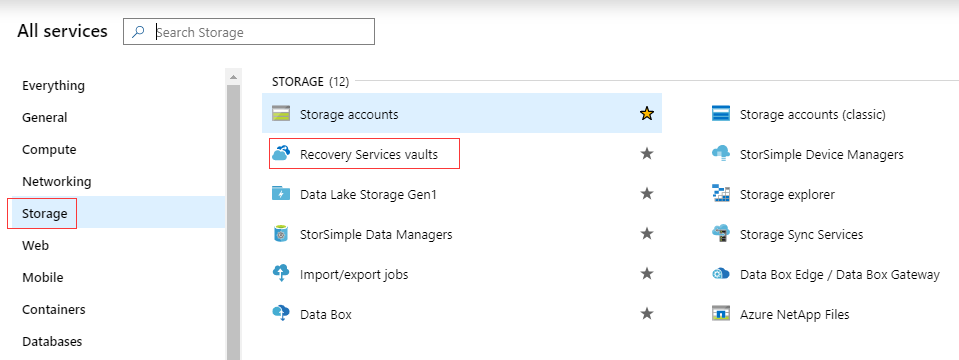The image size is (959, 360).
Task: Click the Storage explorer icon
Action: (721, 194)
